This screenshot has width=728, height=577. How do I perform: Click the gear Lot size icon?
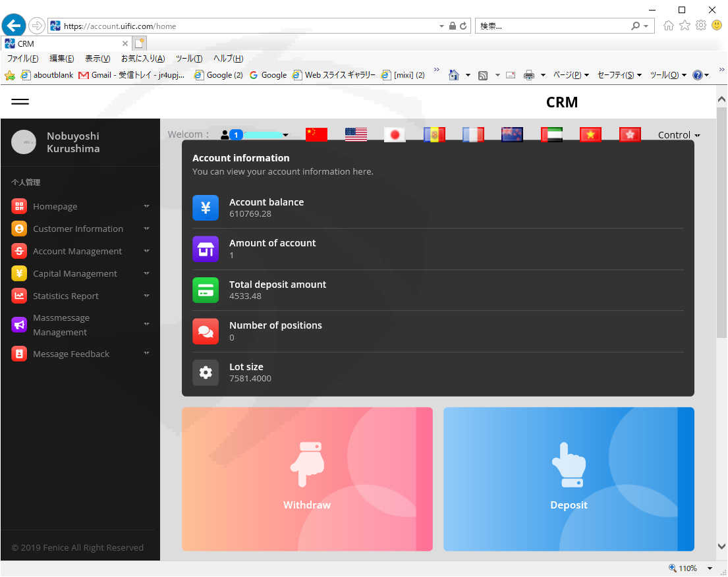[x=205, y=372]
